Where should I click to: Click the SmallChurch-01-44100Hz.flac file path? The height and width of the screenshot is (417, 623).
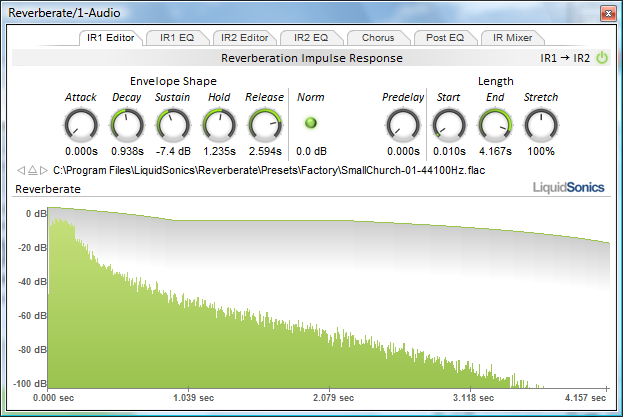269,170
